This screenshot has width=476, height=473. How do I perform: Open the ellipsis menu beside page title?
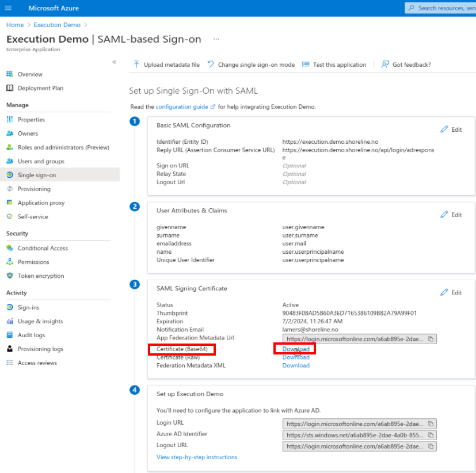coord(216,39)
